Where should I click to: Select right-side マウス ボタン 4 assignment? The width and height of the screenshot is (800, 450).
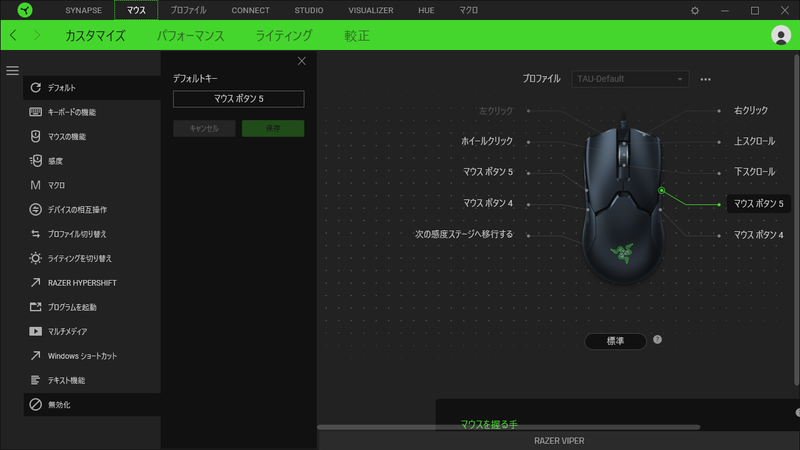click(x=758, y=235)
